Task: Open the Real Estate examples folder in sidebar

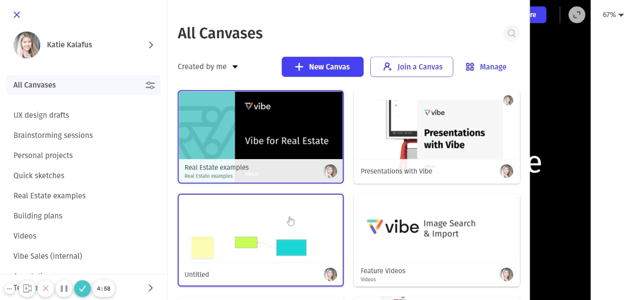Action: (x=49, y=196)
